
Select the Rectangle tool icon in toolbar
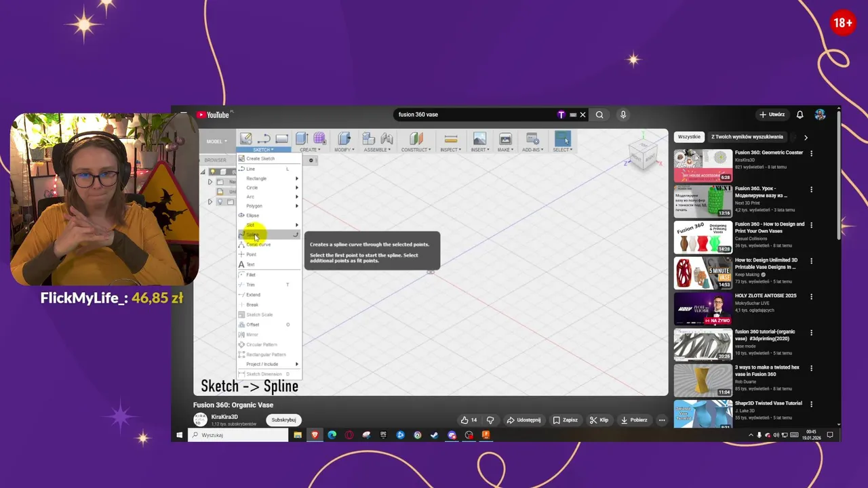coord(281,139)
